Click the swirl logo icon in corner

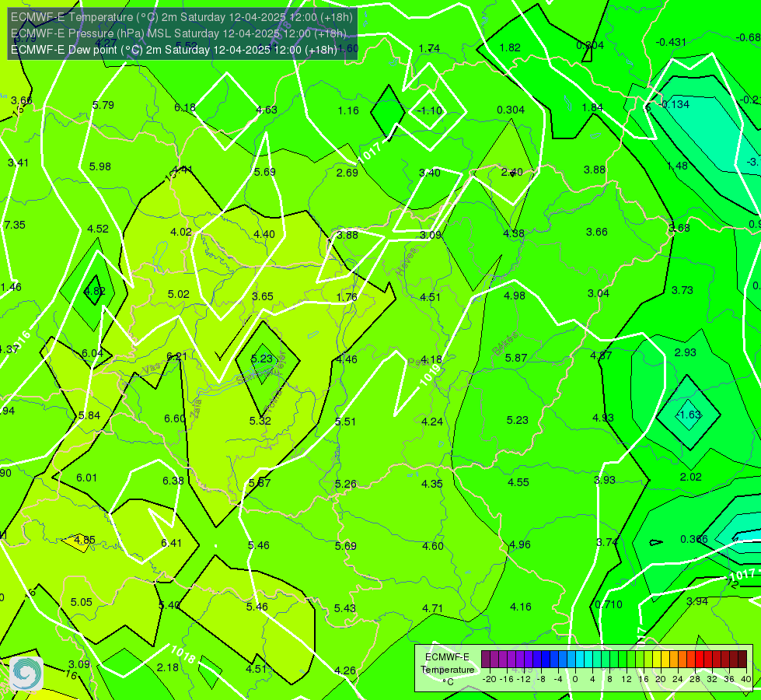26,674
